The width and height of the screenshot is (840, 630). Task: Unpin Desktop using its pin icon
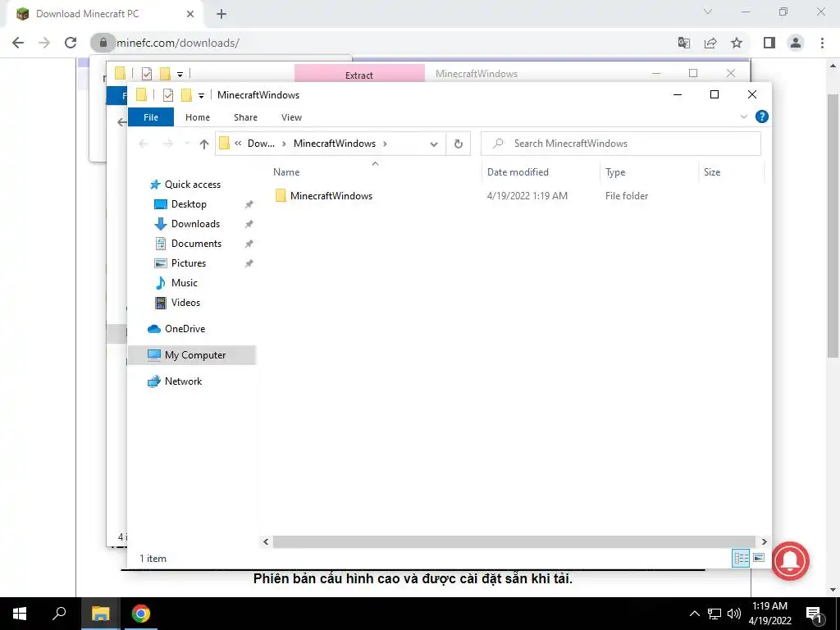click(249, 204)
